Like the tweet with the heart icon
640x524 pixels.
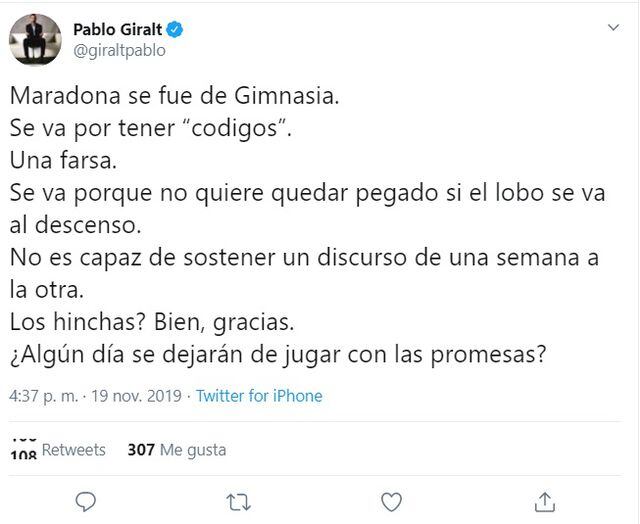point(392,501)
